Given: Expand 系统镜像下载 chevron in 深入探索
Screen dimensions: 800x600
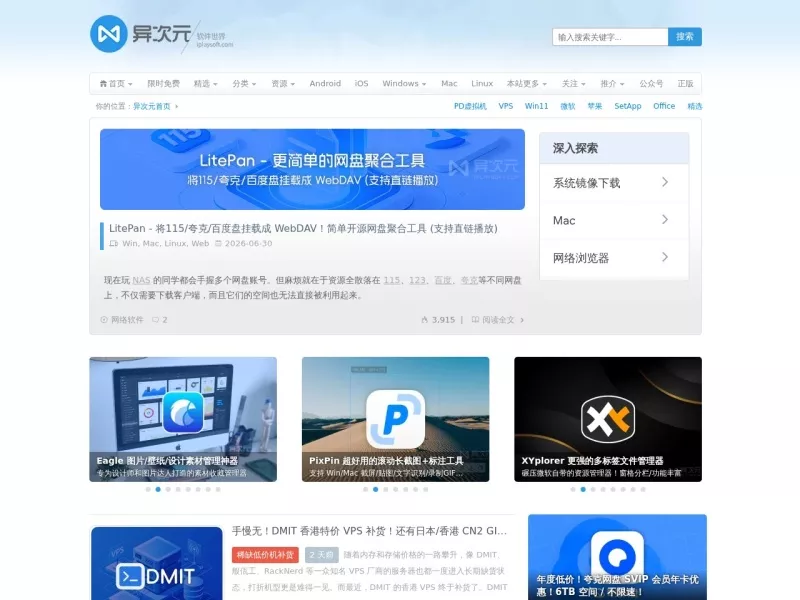Looking at the screenshot, I should pos(665,182).
